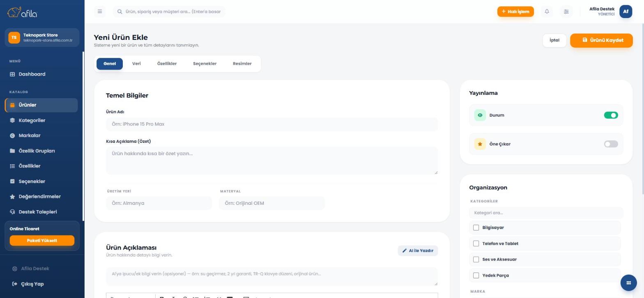The height and width of the screenshot is (298, 644).
Task: Open the Resimler tab
Action: (x=242, y=64)
